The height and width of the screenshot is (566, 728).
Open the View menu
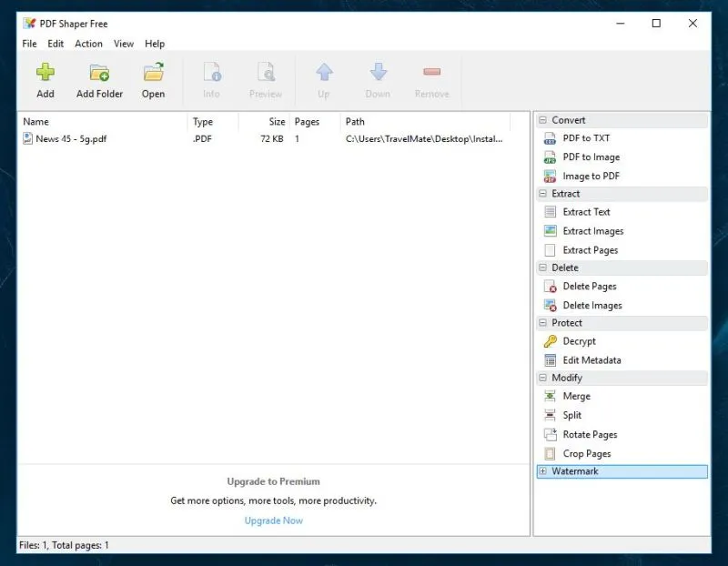click(124, 43)
